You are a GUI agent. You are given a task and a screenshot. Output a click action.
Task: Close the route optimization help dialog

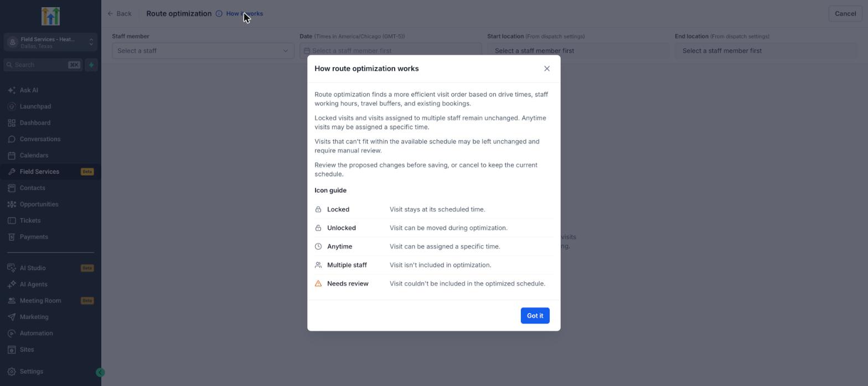point(547,69)
